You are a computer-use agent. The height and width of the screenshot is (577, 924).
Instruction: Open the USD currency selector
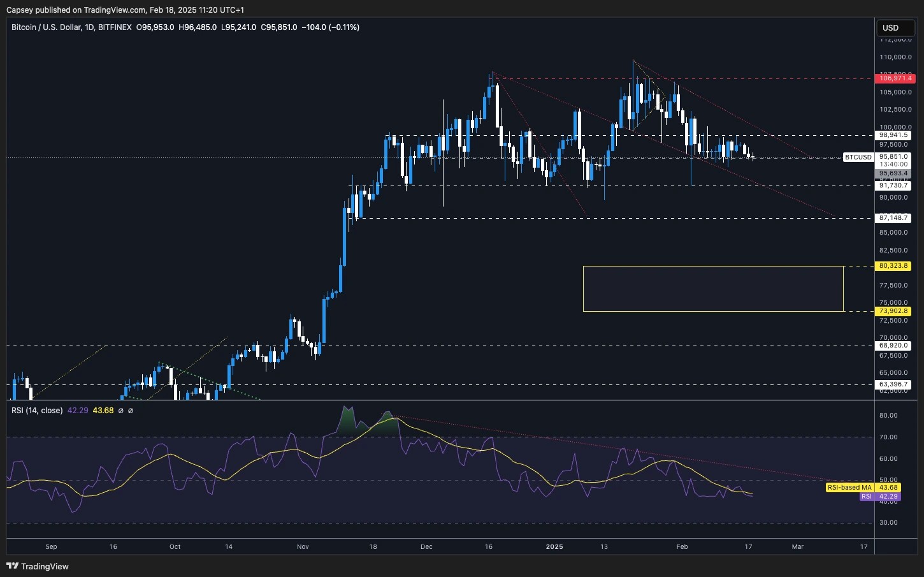click(895, 27)
